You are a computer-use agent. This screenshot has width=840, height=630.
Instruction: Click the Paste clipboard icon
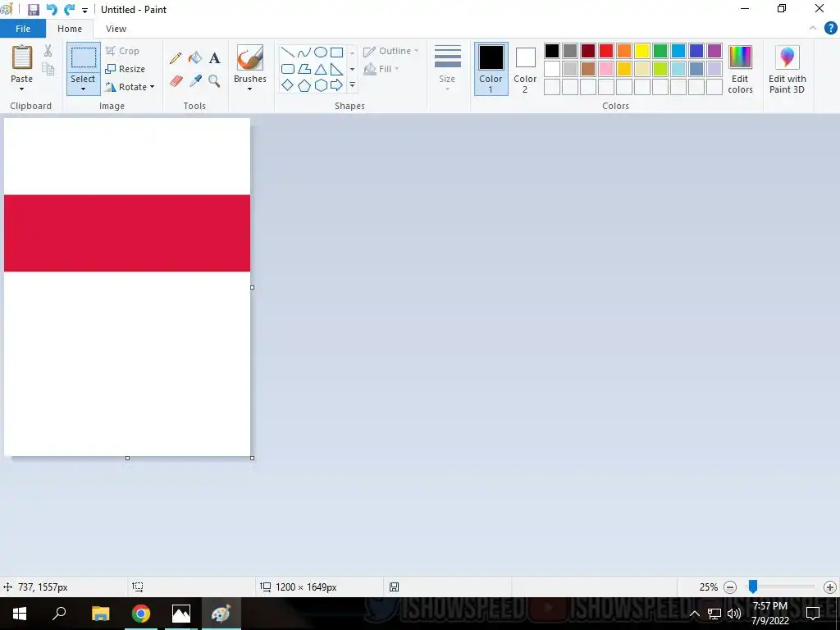22,57
